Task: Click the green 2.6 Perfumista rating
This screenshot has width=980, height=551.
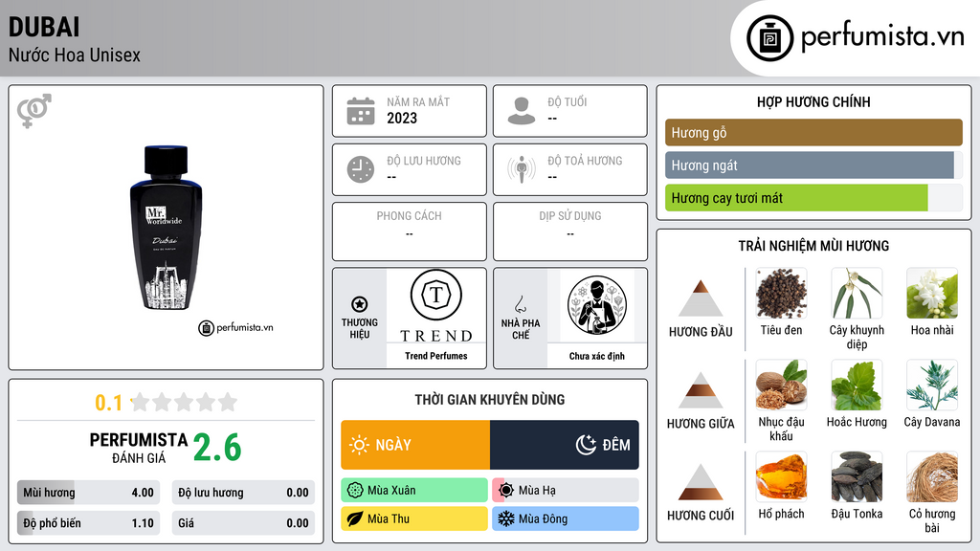Action: [x=217, y=448]
